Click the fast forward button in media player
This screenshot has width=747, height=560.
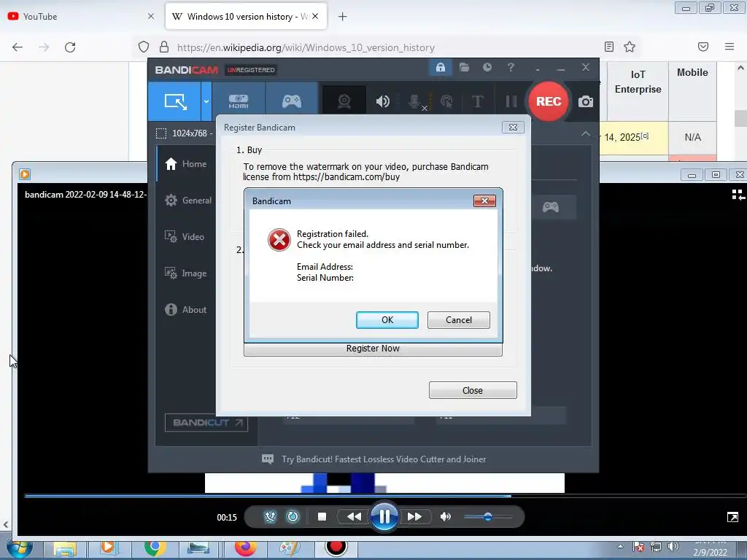(x=414, y=517)
